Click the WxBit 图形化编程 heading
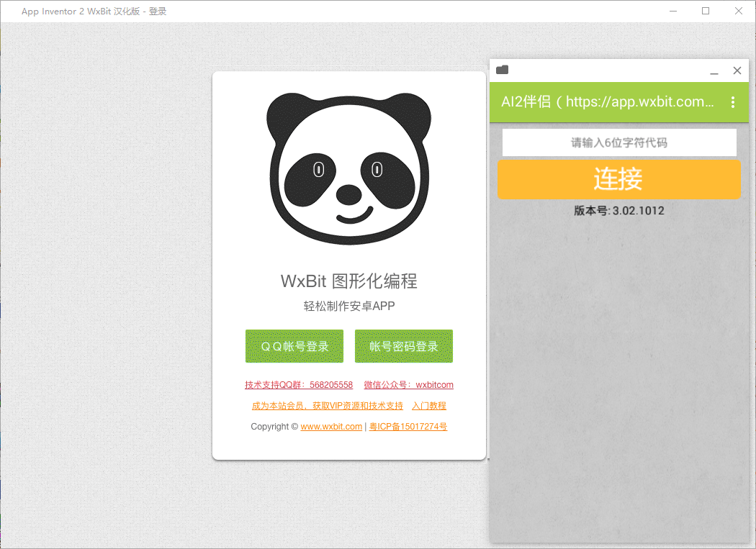The height and width of the screenshot is (549, 756). [349, 281]
